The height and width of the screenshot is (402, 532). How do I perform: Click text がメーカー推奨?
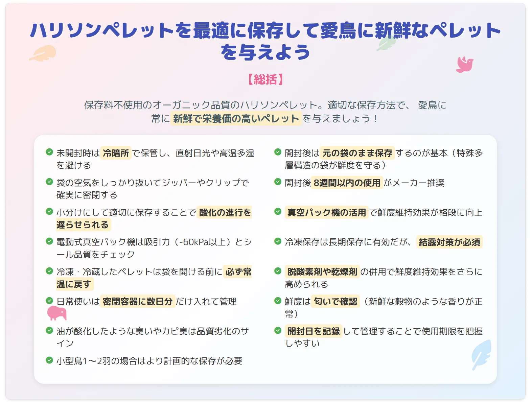pyautogui.click(x=414, y=183)
